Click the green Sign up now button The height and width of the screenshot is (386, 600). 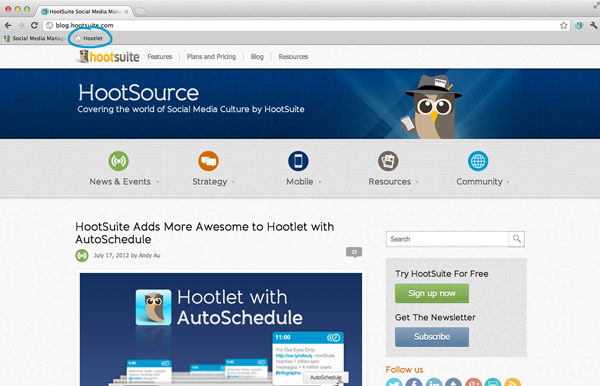tap(432, 293)
